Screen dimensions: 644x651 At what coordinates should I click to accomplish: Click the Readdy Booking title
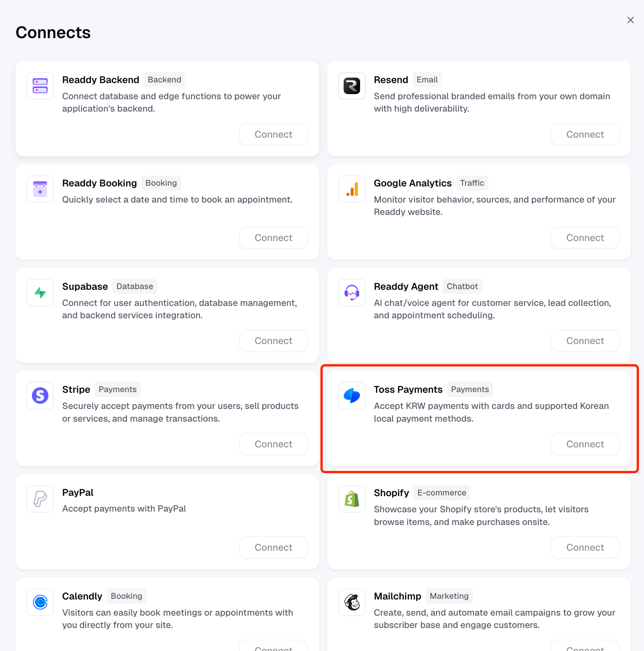(100, 183)
